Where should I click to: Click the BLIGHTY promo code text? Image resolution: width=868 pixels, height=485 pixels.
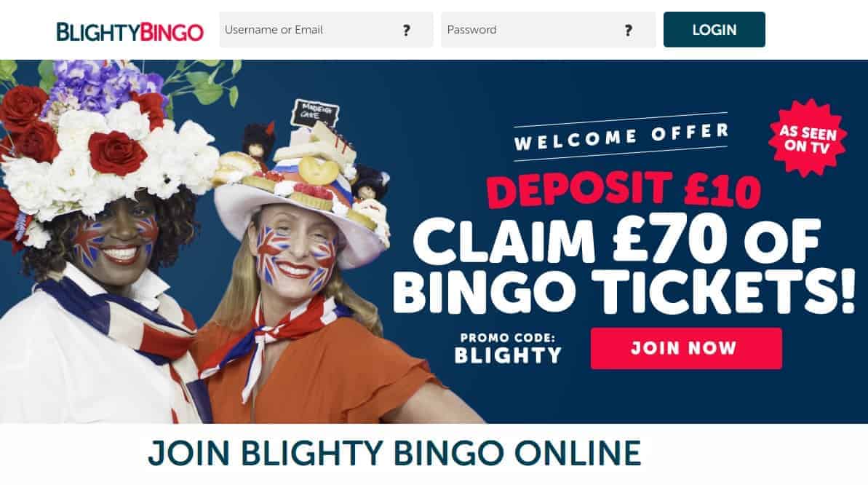508,355
